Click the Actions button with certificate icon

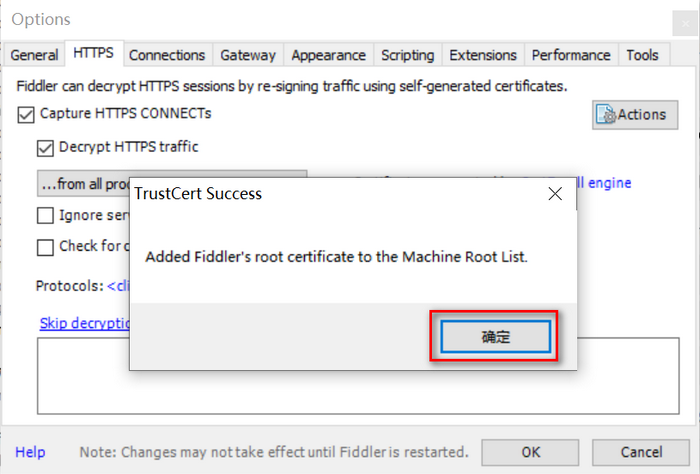635,115
